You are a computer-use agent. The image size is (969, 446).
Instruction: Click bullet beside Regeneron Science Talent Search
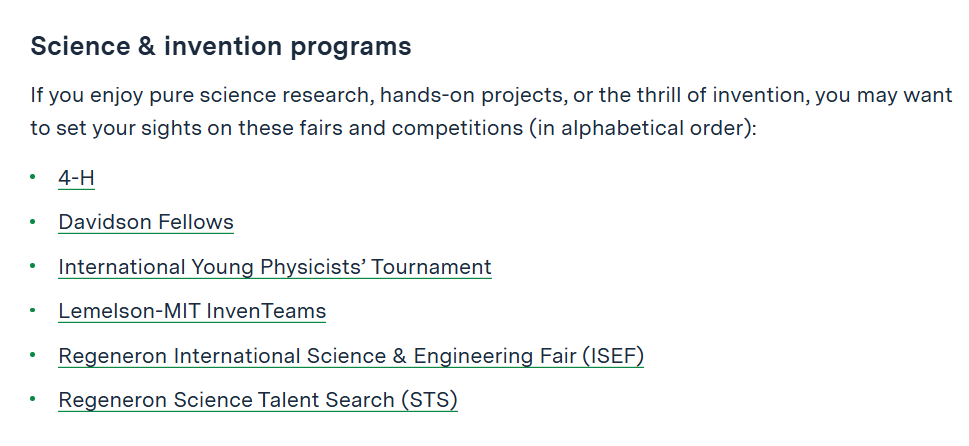pyautogui.click(x=33, y=400)
